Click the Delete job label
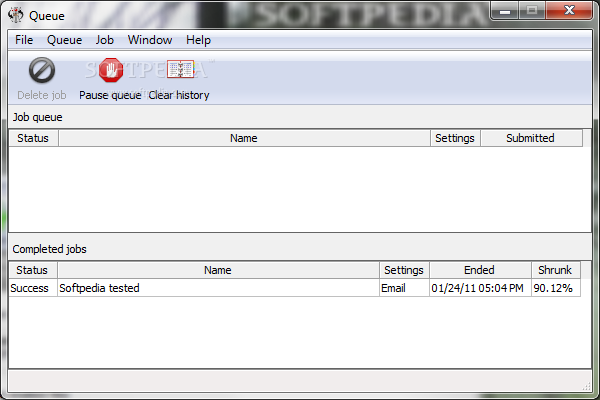The height and width of the screenshot is (400, 600). coord(42,95)
